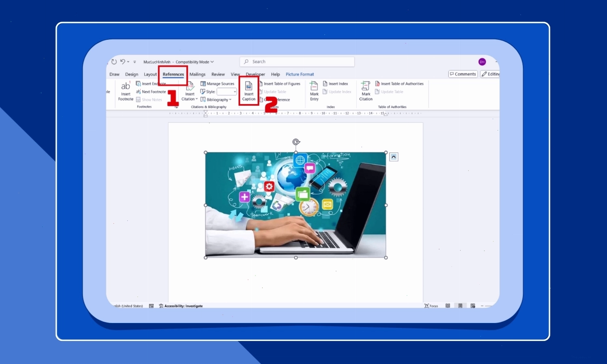Expand the Undo history dropdown arrow

[x=128, y=62]
